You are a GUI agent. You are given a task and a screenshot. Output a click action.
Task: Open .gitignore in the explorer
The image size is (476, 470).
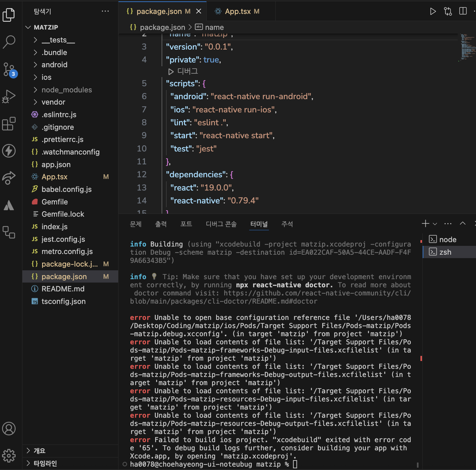[70, 127]
